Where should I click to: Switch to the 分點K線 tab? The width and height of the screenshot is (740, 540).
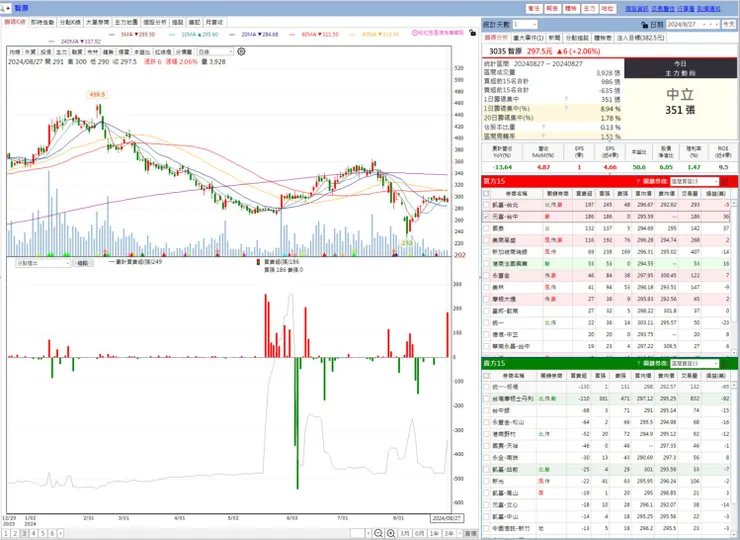pos(70,22)
